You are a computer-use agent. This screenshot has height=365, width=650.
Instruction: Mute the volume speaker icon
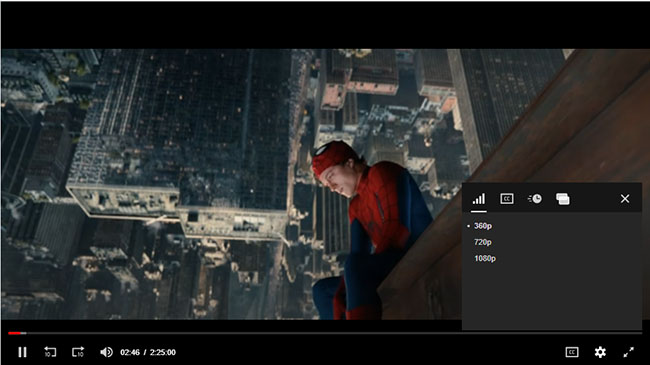[106, 352]
